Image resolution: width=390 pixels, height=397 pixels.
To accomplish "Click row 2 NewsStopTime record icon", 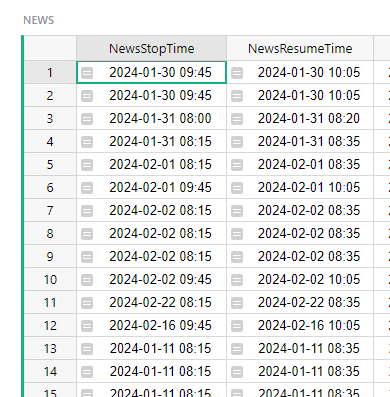I will click(87, 96).
